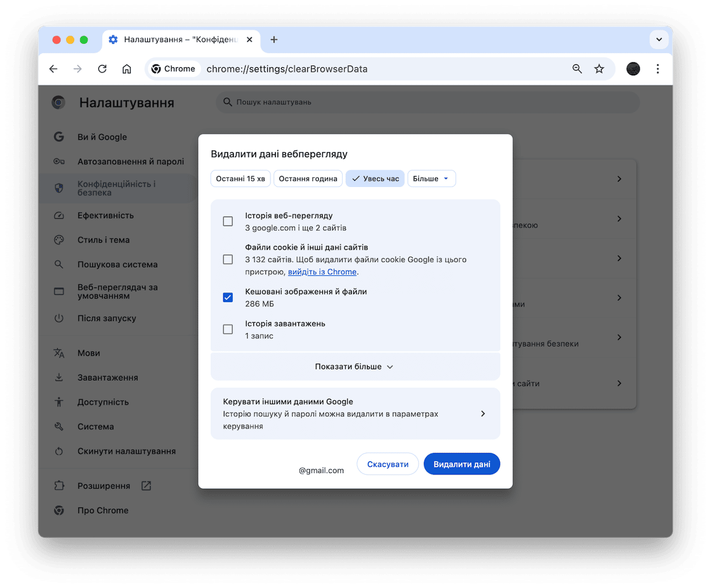The image size is (711, 588).
Task: Click the home icon in toolbar
Action: click(x=126, y=69)
